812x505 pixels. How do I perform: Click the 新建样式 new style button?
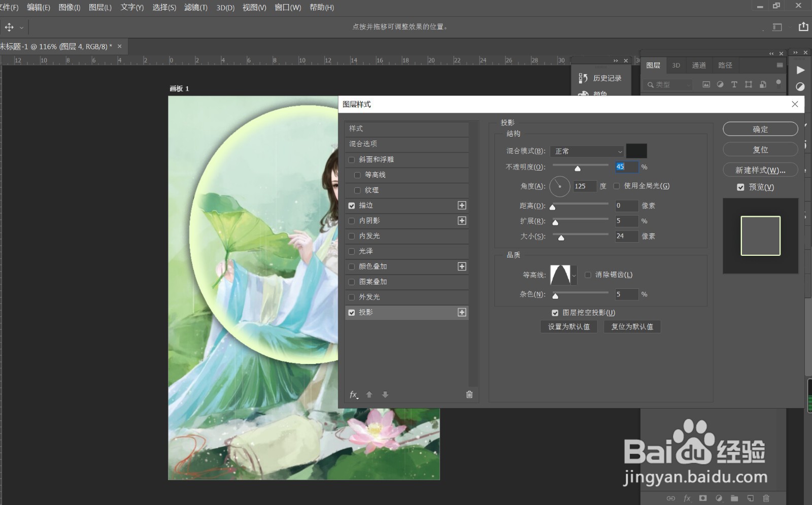[760, 170]
